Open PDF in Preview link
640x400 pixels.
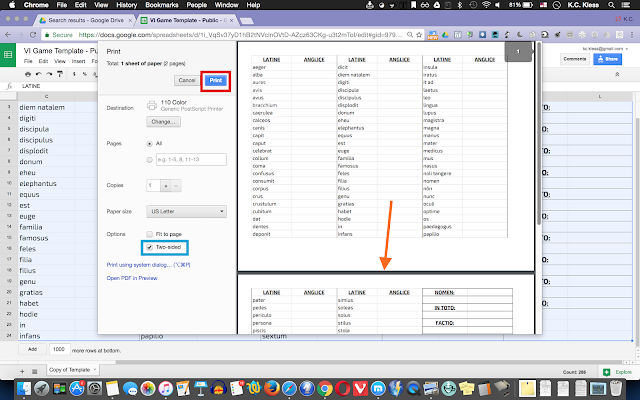click(x=132, y=278)
